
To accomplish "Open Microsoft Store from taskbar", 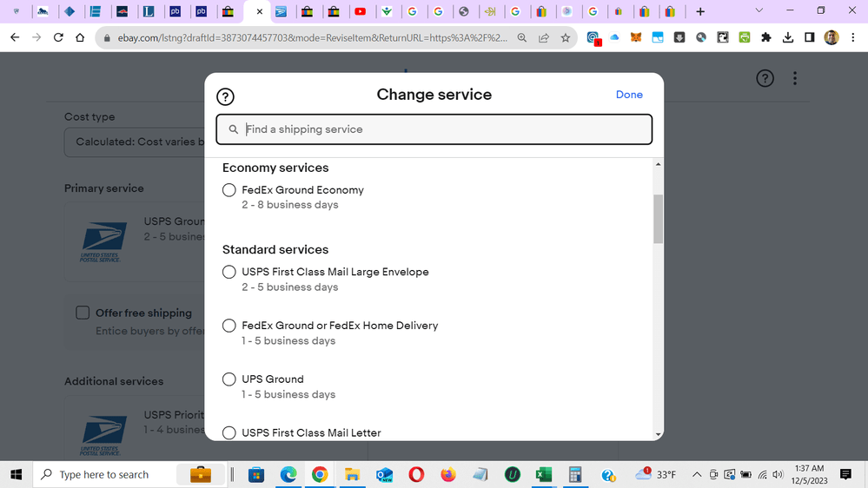I will (256, 475).
